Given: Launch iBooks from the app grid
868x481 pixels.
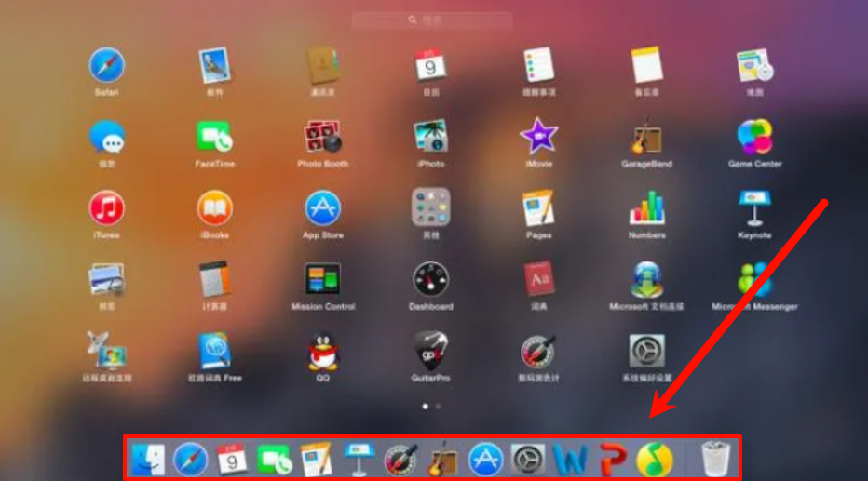Looking at the screenshot, I should point(215,208).
